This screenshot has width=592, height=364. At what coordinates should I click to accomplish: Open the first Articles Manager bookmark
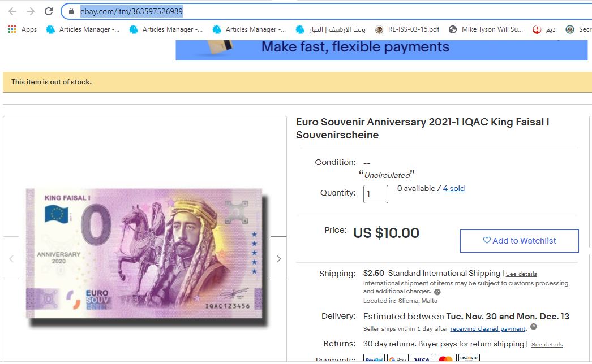(83, 29)
